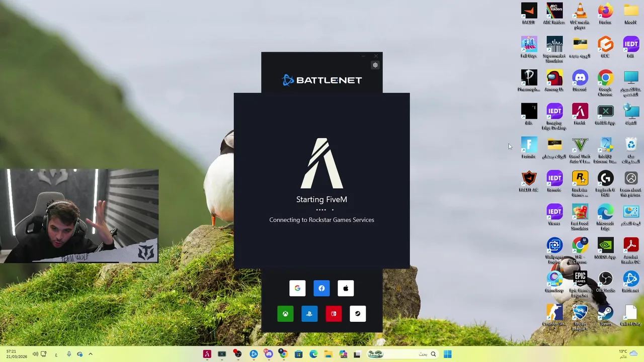Open volume control in system tray
This screenshot has width=644, height=362.
click(35, 354)
